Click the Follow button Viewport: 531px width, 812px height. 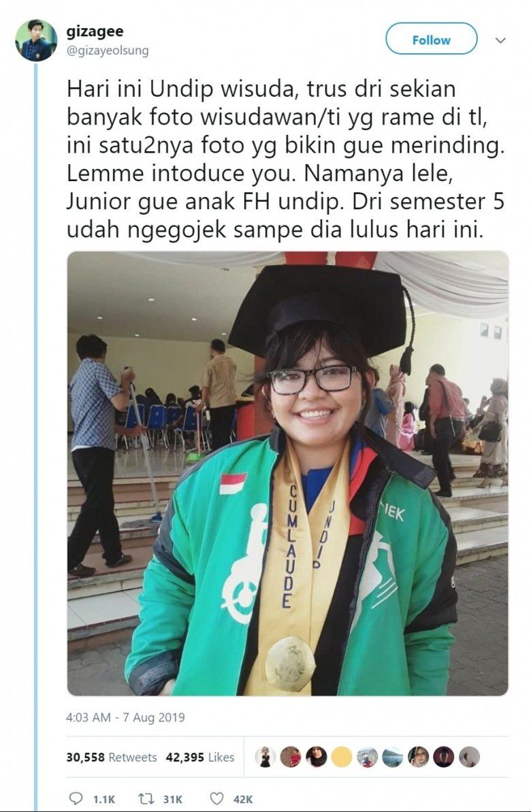[431, 39]
